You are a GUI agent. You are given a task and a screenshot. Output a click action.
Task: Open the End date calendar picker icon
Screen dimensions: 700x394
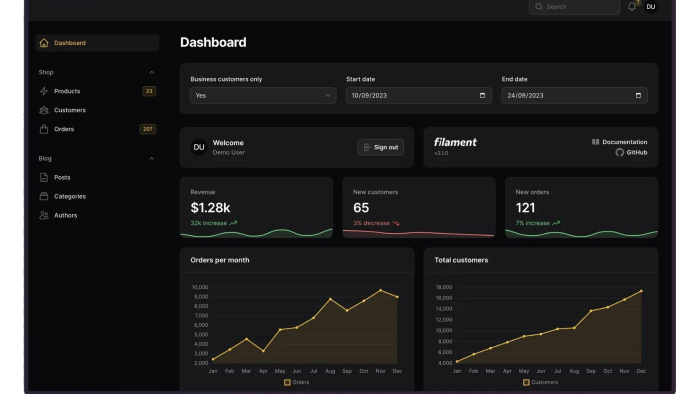coord(638,95)
